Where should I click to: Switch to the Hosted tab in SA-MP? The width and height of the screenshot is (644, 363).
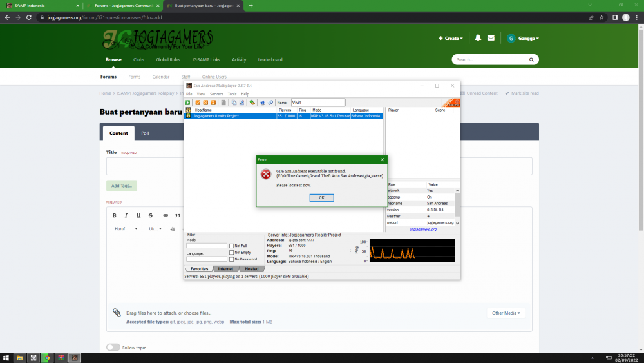point(252,269)
